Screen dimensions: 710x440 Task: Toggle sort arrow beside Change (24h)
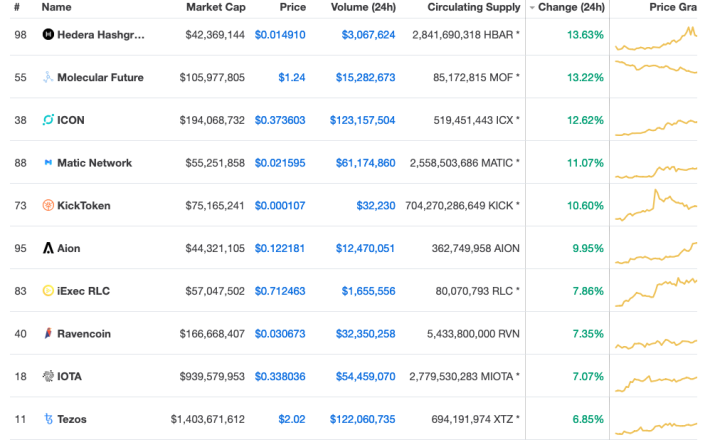pos(532,8)
